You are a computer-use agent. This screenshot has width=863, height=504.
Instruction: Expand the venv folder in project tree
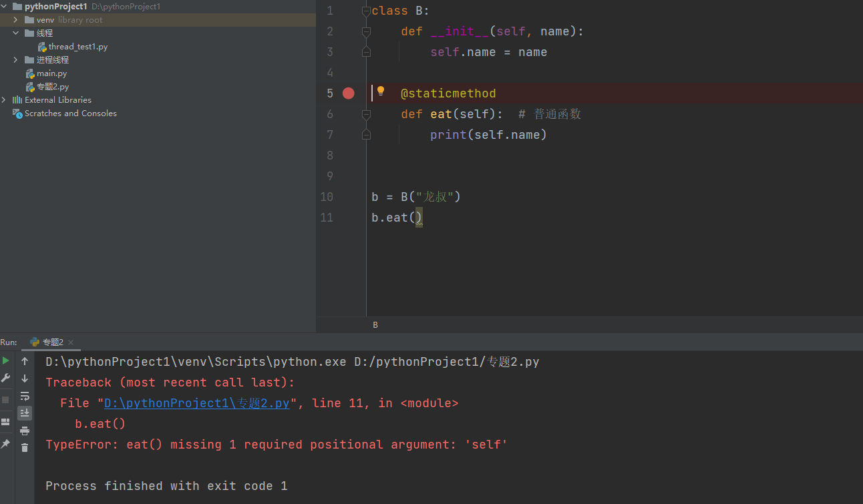coord(15,20)
